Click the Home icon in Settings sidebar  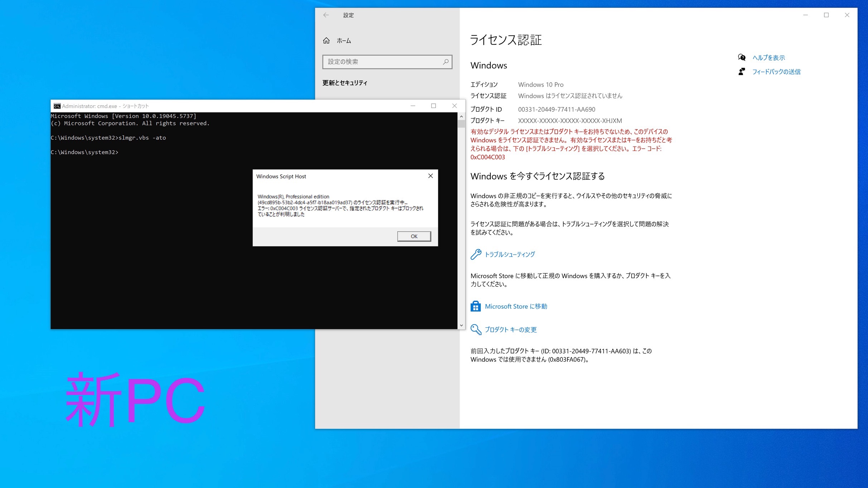click(326, 41)
